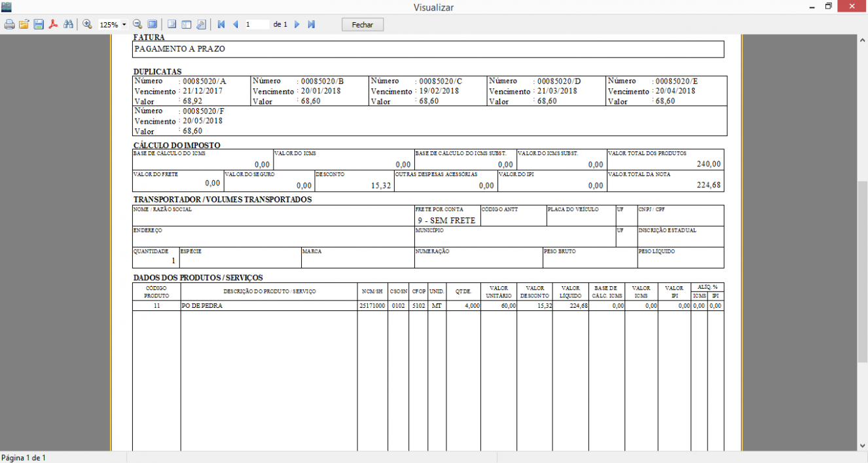868x463 pixels.
Task: Click the vertical scrollbar thumb
Action: pyautogui.click(x=862, y=272)
